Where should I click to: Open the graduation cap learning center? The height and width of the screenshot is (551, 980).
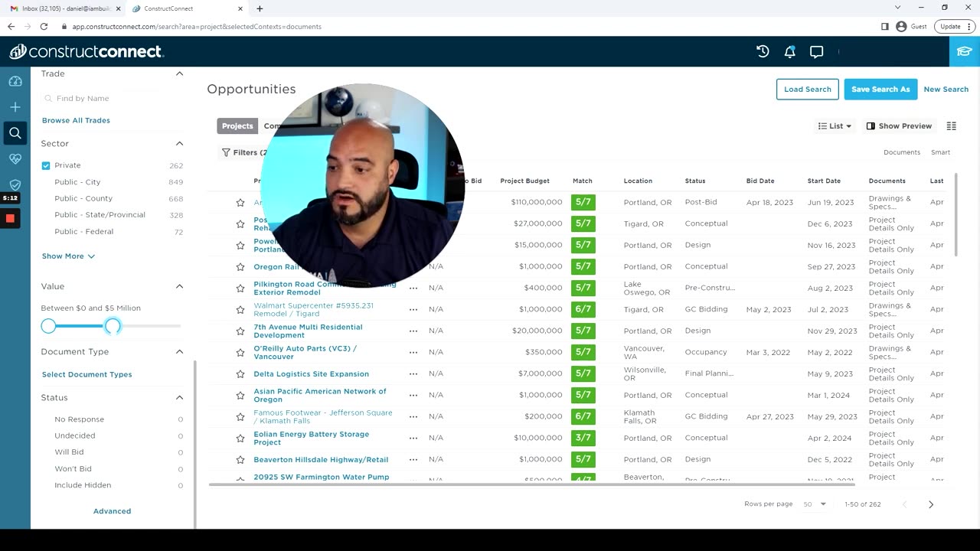pos(965,51)
